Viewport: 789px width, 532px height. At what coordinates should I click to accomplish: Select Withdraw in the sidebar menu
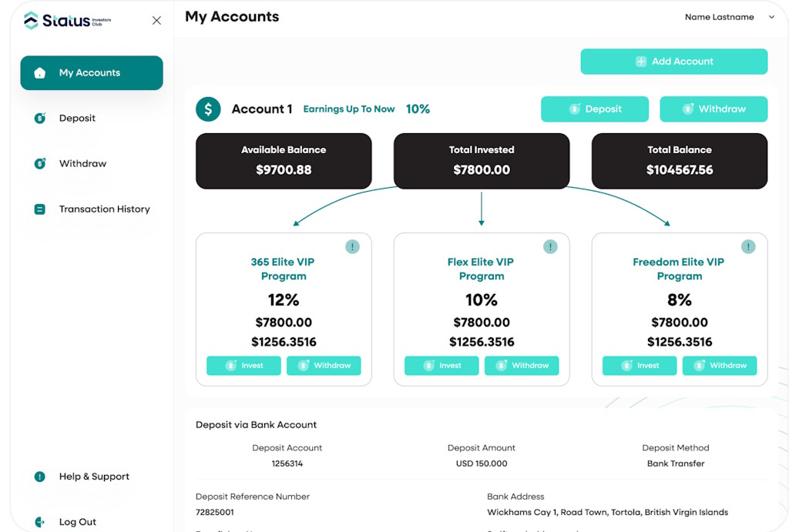pyautogui.click(x=82, y=164)
